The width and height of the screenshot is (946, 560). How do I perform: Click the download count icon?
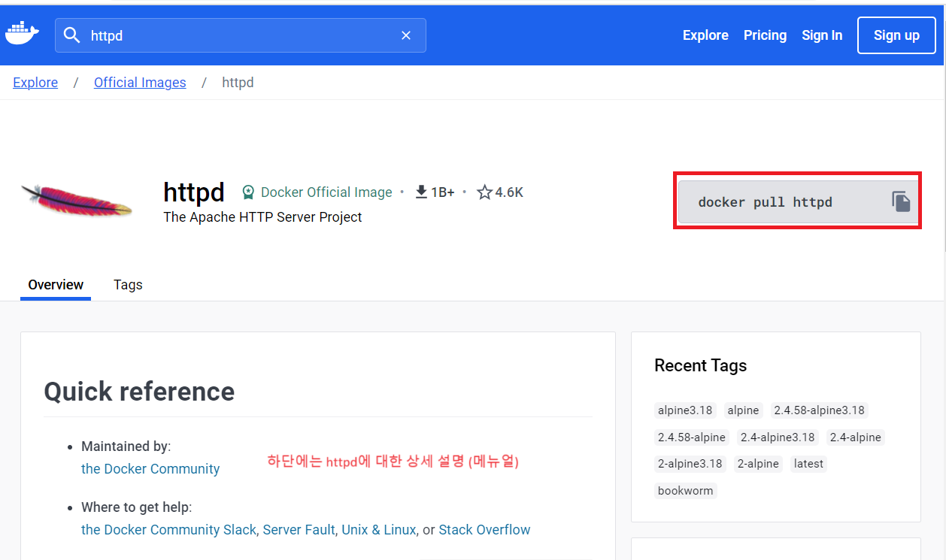[x=421, y=192]
